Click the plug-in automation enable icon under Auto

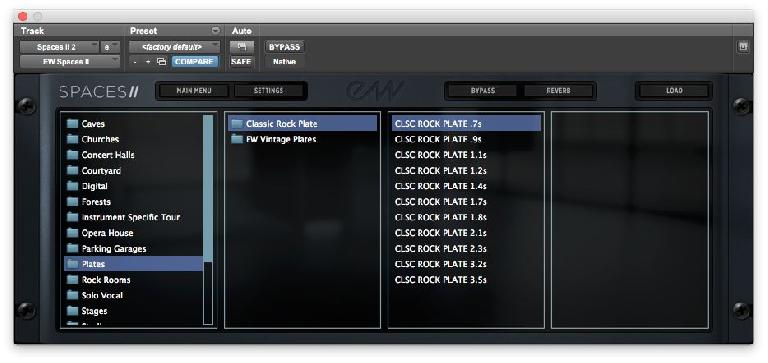tap(242, 47)
